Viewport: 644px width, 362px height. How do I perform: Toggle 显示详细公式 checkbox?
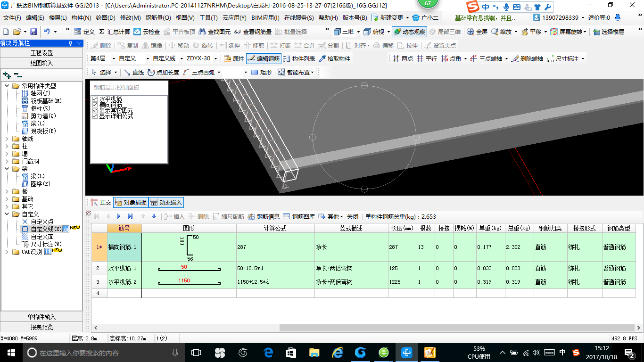coord(95,116)
